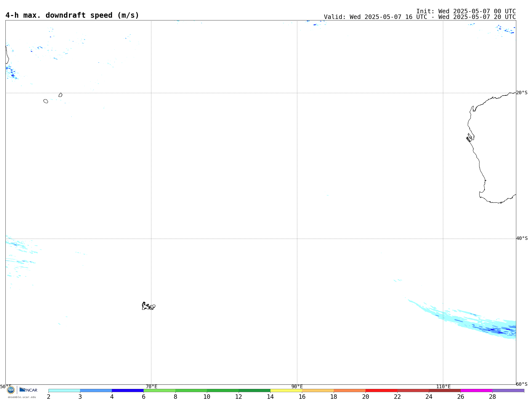Select the 4–6 m/s dark blue swatch
This screenshot has height=400, width=532.
click(128, 390)
